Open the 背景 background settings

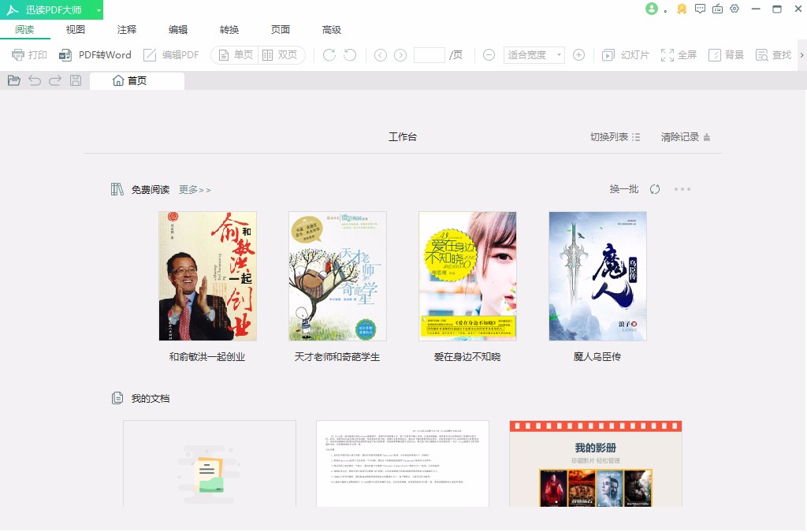pos(726,55)
